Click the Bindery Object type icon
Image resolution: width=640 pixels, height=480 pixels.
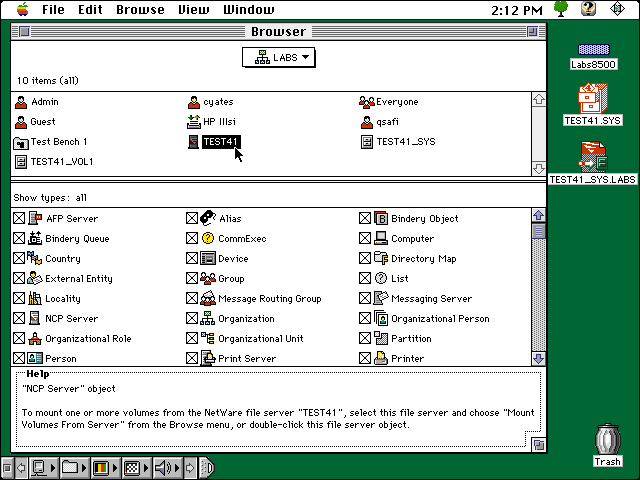tap(381, 218)
